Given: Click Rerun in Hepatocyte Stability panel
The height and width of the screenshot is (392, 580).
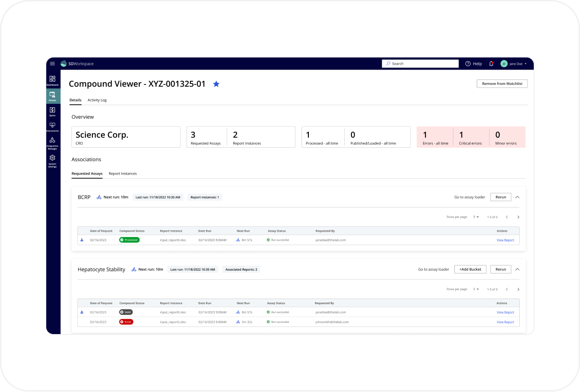Looking at the screenshot, I should click(x=501, y=269).
